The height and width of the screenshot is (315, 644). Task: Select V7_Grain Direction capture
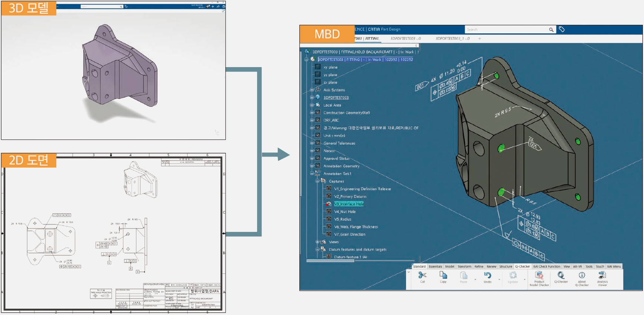point(349,234)
